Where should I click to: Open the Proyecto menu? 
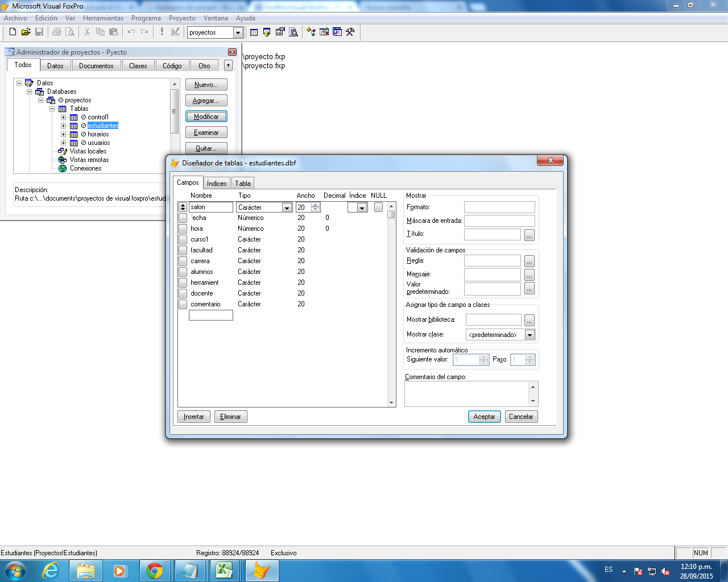point(182,18)
